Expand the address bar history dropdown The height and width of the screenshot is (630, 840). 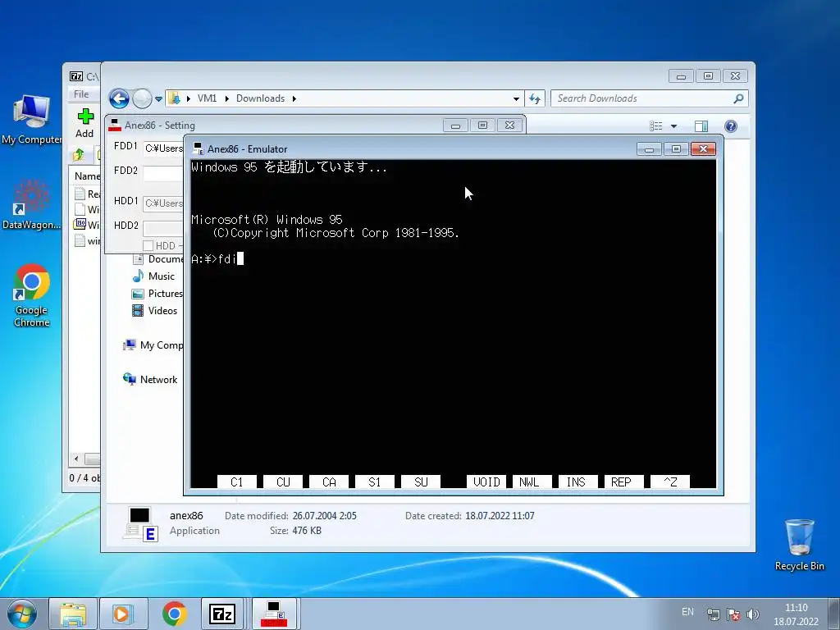516,99
